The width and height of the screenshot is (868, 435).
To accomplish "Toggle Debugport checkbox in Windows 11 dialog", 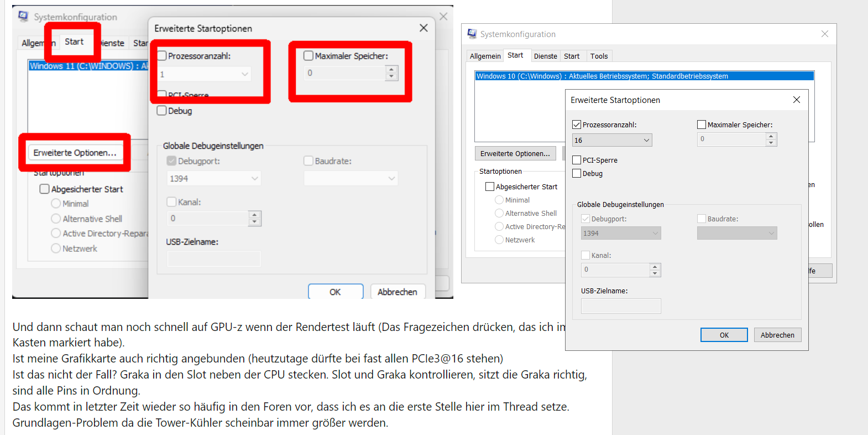I will point(171,160).
